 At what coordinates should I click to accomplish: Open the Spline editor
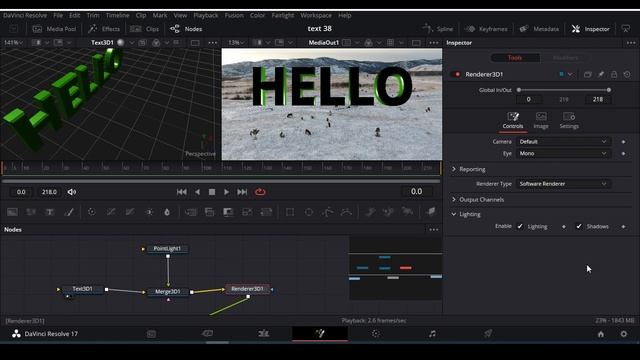438,29
